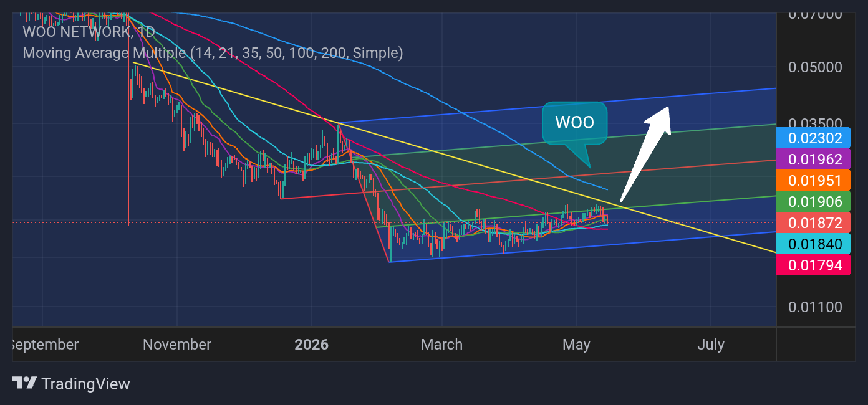Click the March label on time axis
Image resolution: width=868 pixels, height=405 pixels.
(x=441, y=345)
